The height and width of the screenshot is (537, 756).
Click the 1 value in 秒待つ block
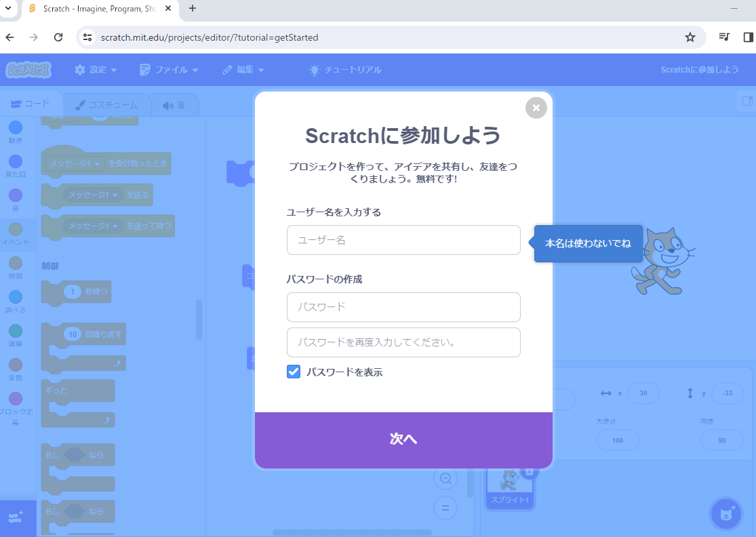point(73,292)
